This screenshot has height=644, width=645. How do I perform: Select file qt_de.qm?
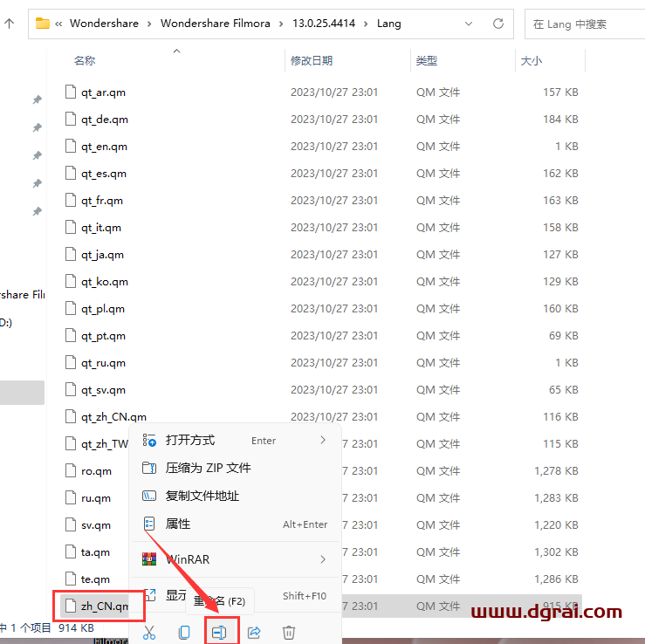point(105,120)
